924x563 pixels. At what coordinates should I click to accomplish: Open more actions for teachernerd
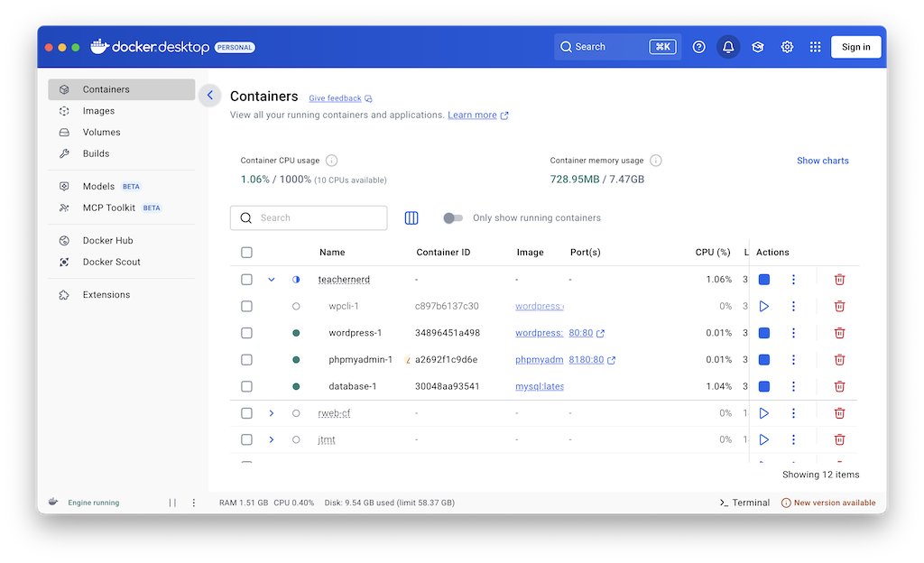[793, 280]
